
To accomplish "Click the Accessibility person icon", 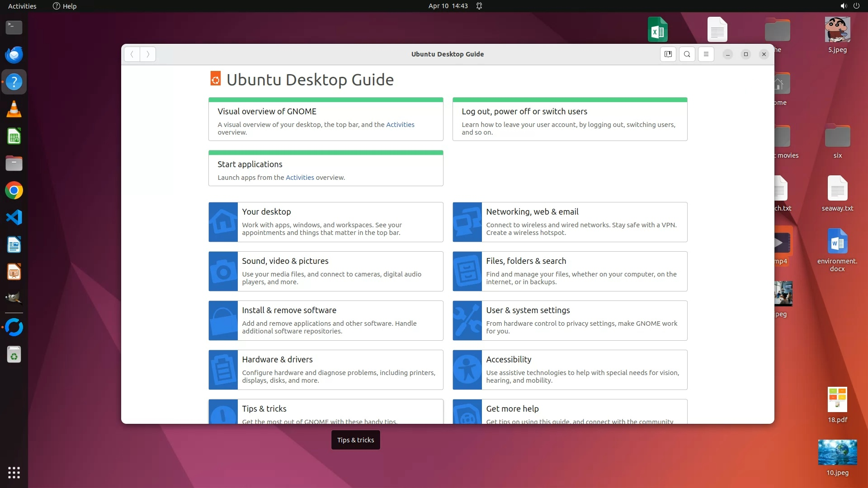I will pos(467,370).
